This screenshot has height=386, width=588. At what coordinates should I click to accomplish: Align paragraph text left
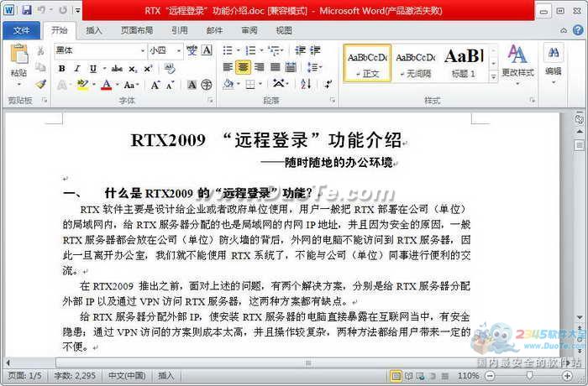click(228, 67)
